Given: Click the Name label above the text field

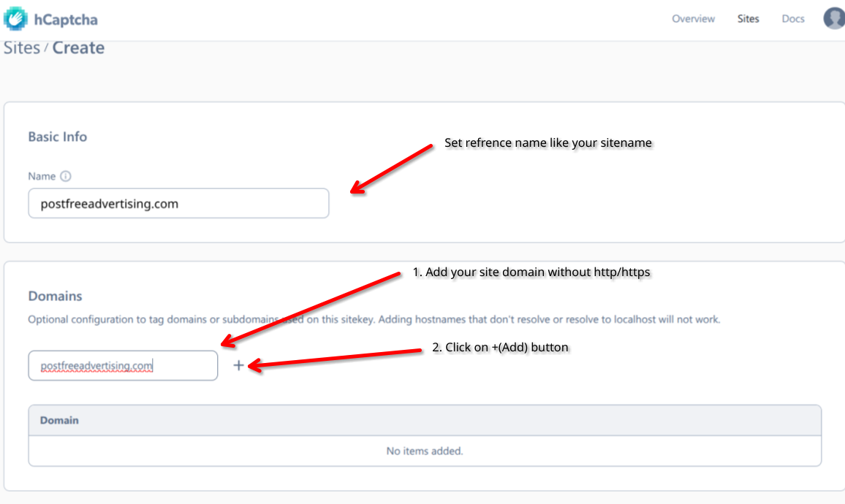Looking at the screenshot, I should [40, 176].
